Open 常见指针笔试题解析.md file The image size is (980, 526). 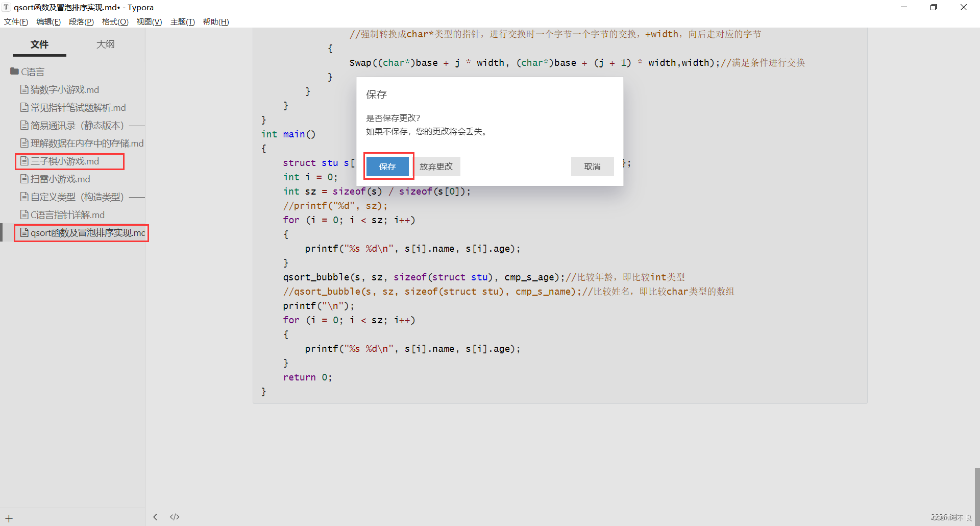(73, 108)
